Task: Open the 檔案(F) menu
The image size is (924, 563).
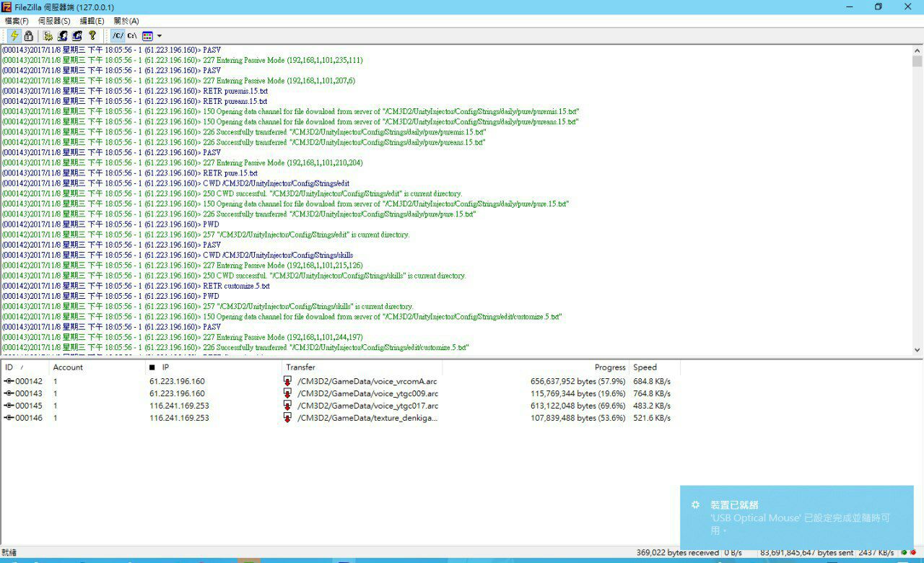Action: tap(17, 21)
